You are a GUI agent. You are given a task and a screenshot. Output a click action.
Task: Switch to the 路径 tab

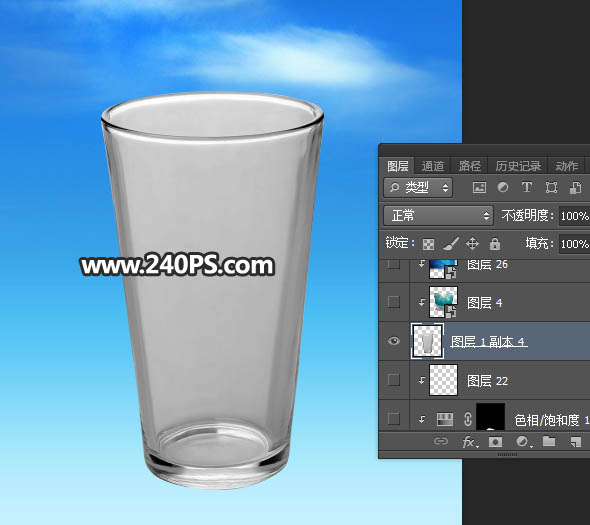(470, 166)
